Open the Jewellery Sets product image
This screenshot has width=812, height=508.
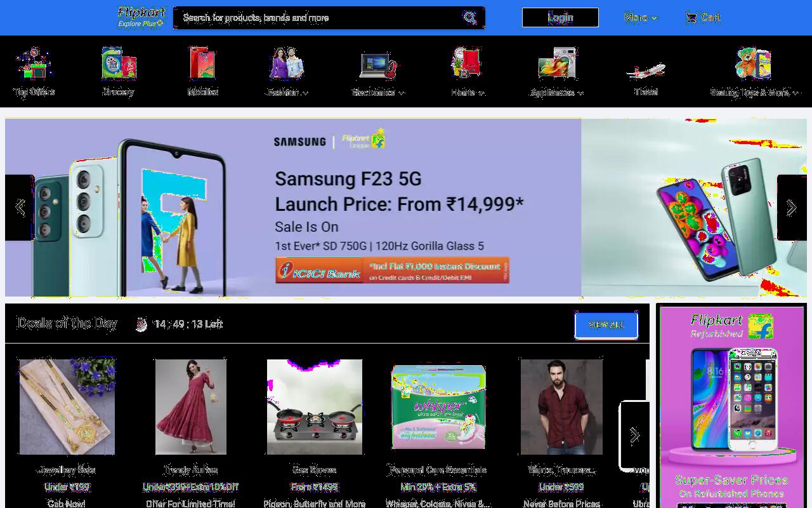point(67,407)
